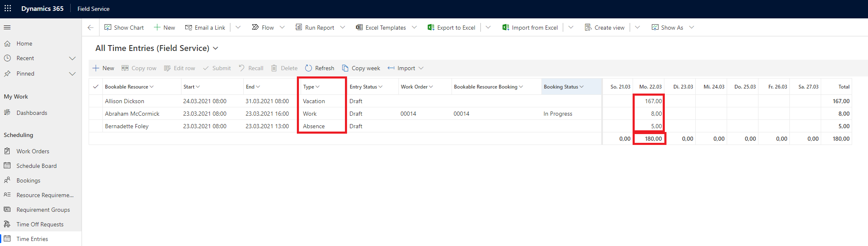The image size is (868, 246).
Task: Open Time Off Requests in the sidebar
Action: click(x=41, y=224)
